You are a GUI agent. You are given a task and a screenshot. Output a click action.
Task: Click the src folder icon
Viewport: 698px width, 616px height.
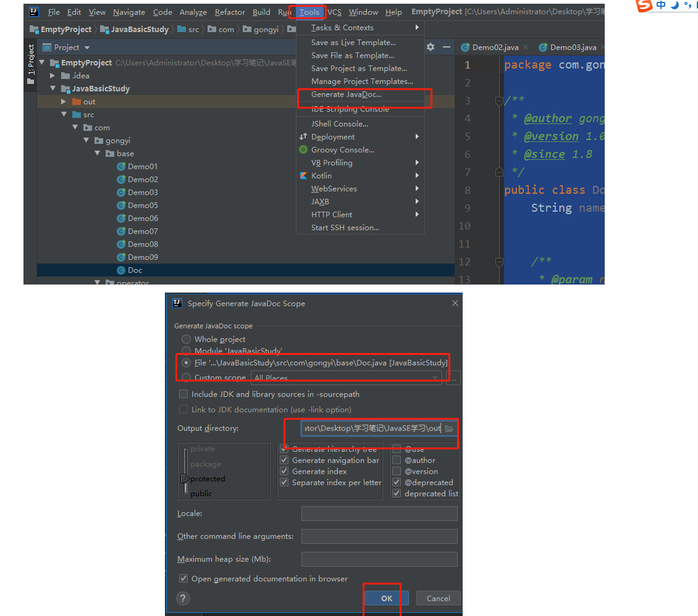[77, 114]
